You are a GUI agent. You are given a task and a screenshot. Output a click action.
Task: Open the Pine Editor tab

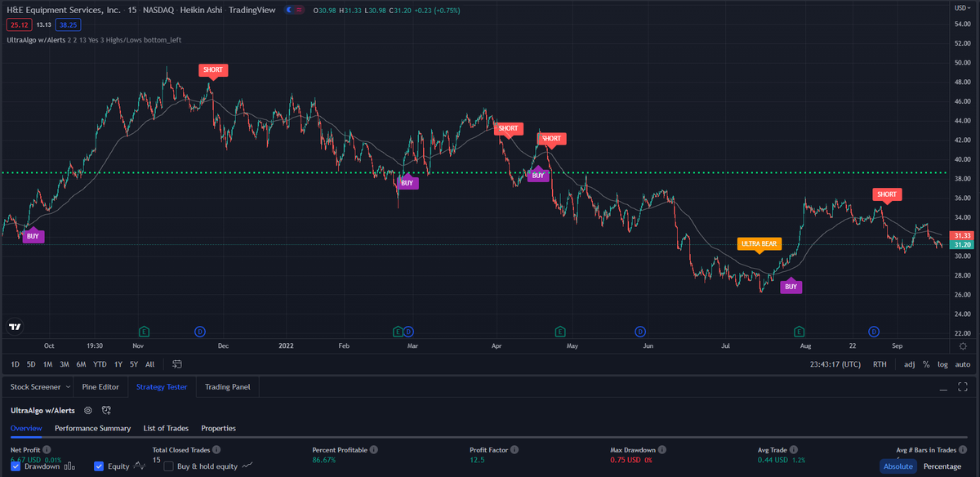coord(100,387)
